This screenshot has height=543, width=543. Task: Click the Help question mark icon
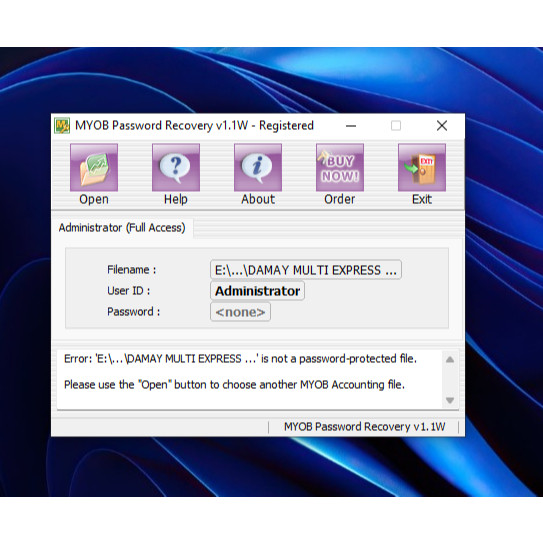coord(176,167)
